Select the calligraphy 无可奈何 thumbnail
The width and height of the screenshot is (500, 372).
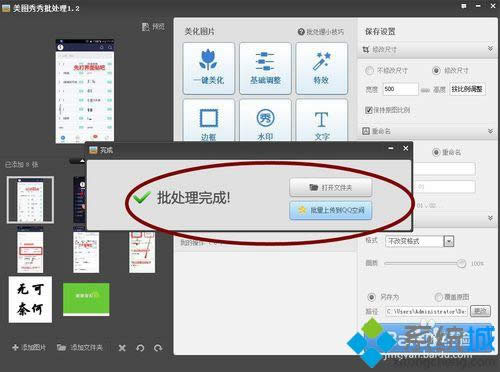[x=30, y=299]
